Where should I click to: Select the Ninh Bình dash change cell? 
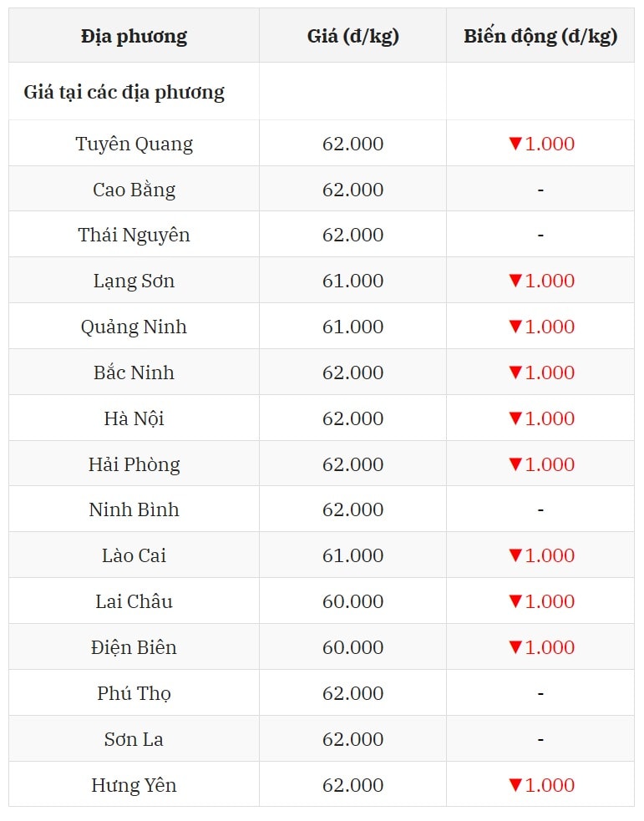[x=540, y=509]
